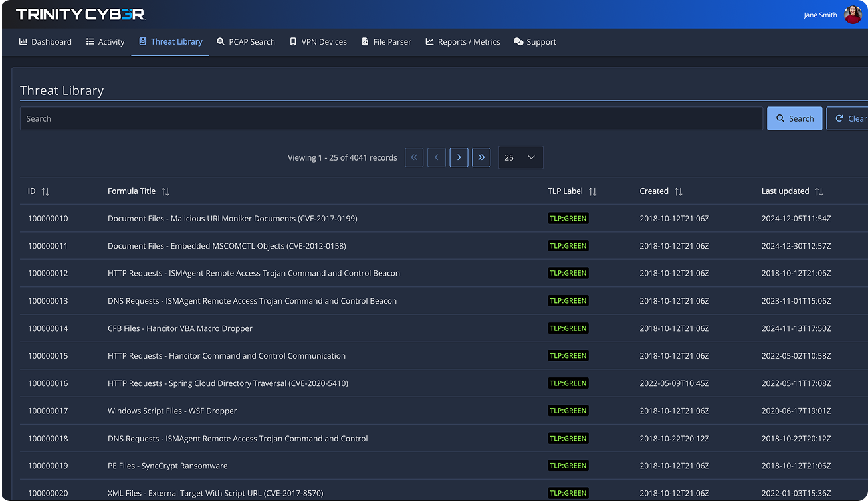
Task: Switch to the File Parser tab
Action: pos(386,42)
